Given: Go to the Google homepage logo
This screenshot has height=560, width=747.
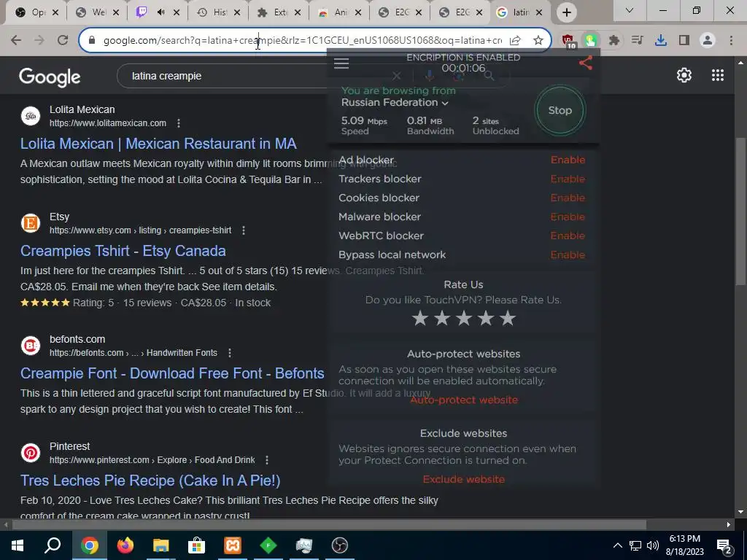Looking at the screenshot, I should point(50,77).
